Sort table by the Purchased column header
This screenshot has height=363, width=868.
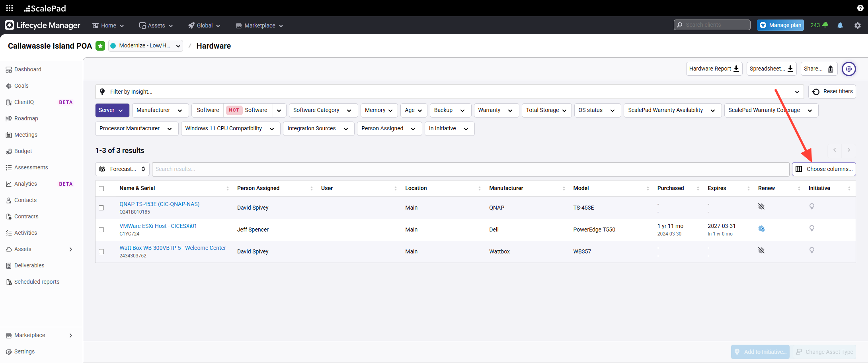click(671, 188)
